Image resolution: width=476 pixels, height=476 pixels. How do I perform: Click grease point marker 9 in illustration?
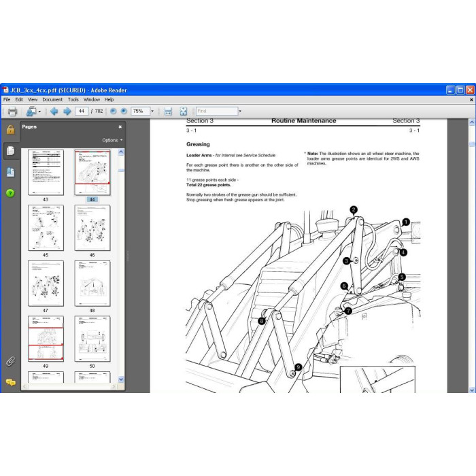[298, 367]
